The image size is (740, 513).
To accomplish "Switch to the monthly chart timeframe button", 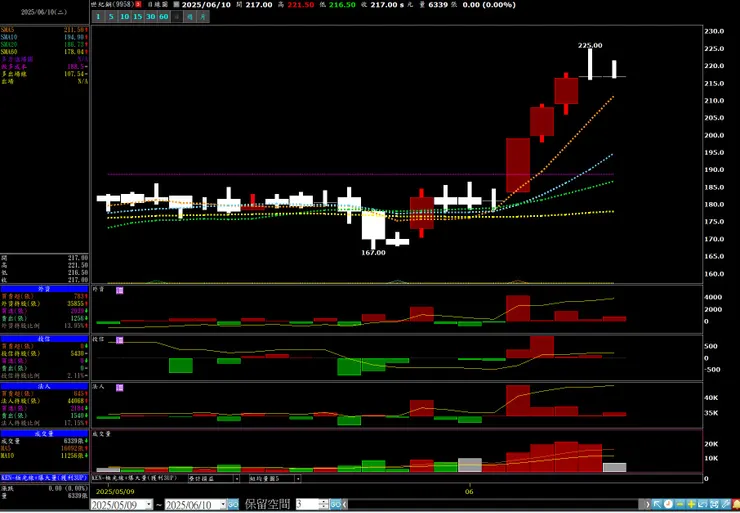I will pyautogui.click(x=203, y=17).
